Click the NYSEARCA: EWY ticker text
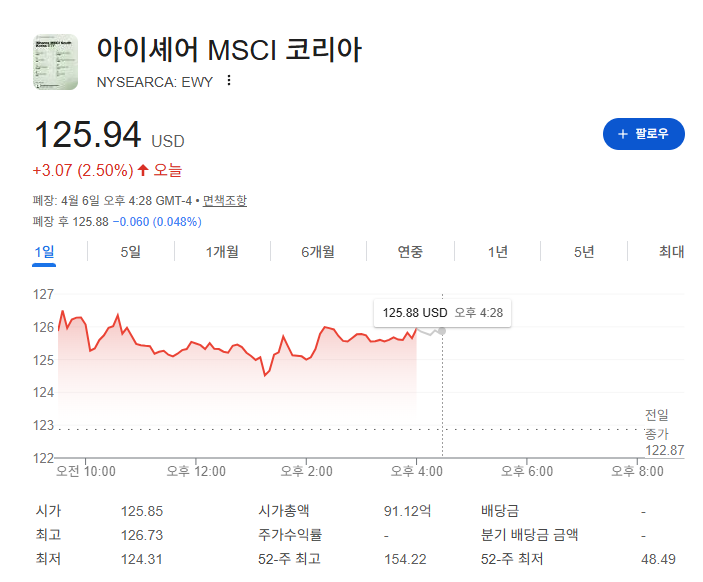 (155, 82)
